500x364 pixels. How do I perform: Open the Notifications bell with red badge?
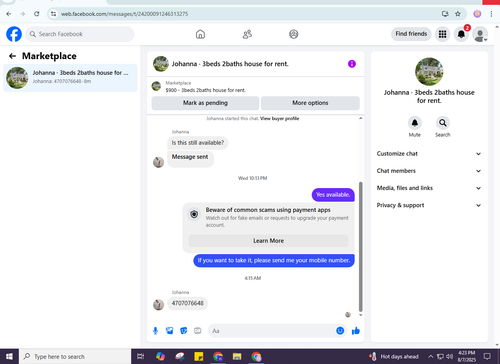[x=461, y=34]
